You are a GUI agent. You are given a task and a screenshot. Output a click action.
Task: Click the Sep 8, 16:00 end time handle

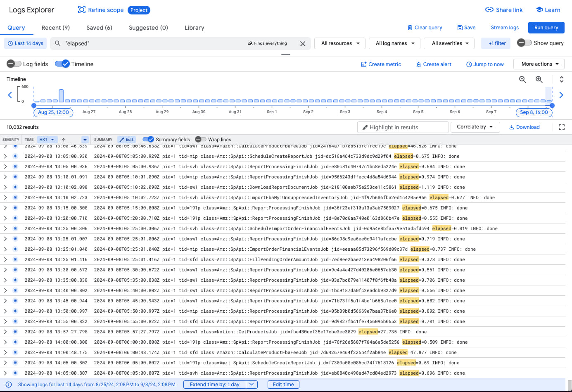click(534, 112)
